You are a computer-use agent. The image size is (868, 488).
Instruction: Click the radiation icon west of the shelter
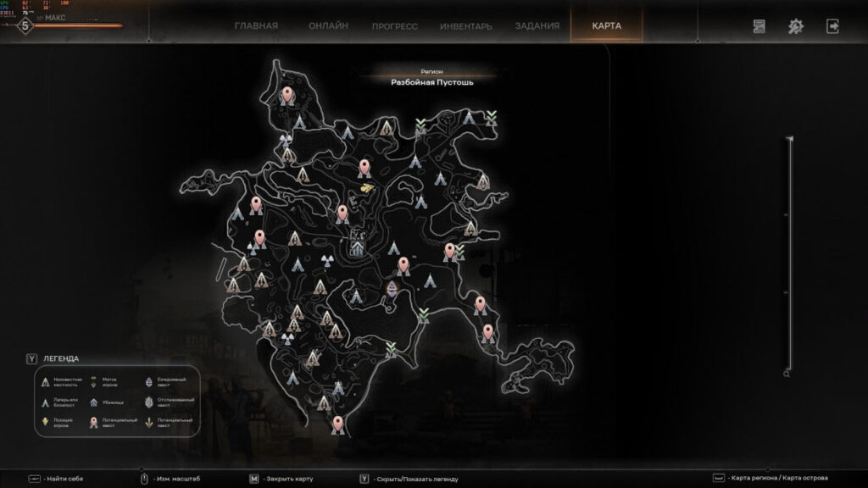click(x=327, y=259)
